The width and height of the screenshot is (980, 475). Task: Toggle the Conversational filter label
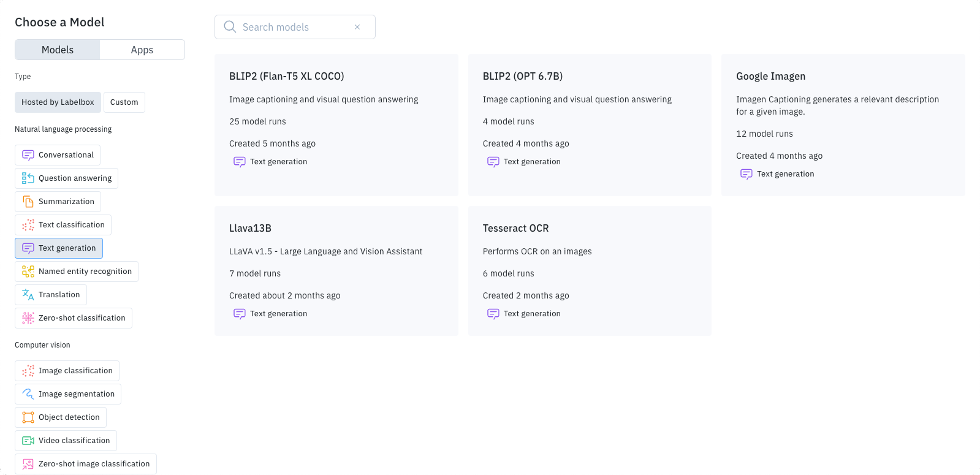(x=66, y=155)
